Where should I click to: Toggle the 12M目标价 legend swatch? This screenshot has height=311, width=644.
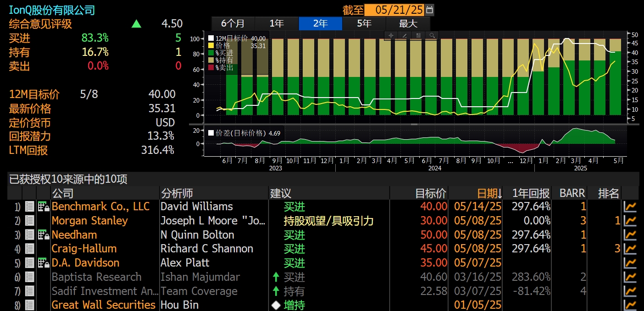[x=211, y=38]
